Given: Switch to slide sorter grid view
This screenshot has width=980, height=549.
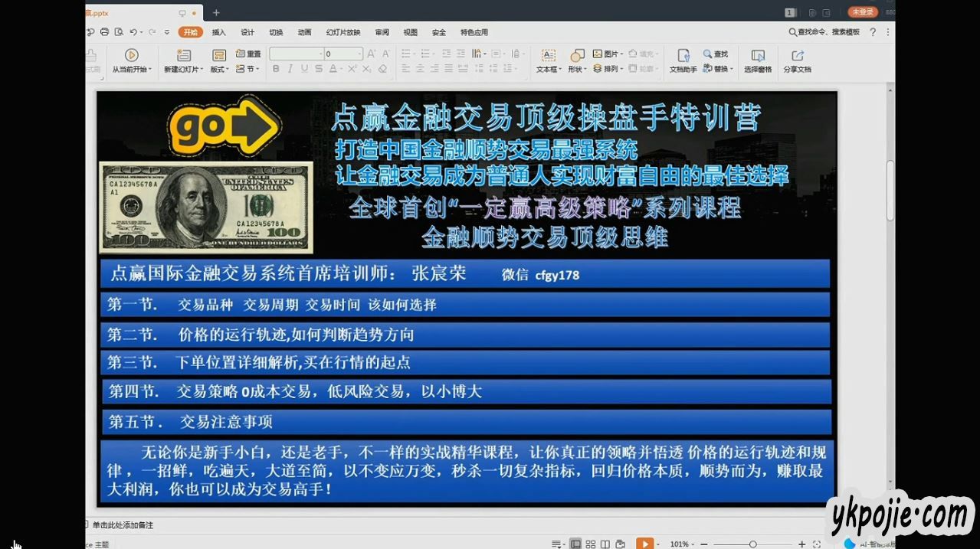Looking at the screenshot, I should (x=591, y=544).
